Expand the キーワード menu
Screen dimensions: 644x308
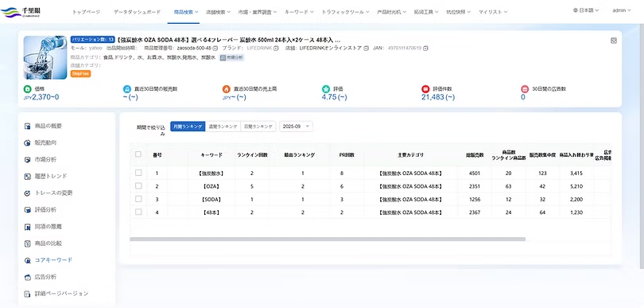coord(300,12)
